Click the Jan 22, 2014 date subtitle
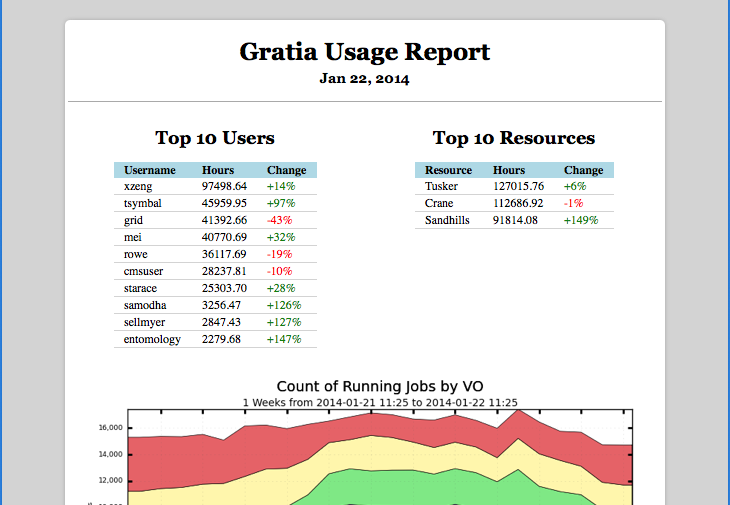 (365, 79)
